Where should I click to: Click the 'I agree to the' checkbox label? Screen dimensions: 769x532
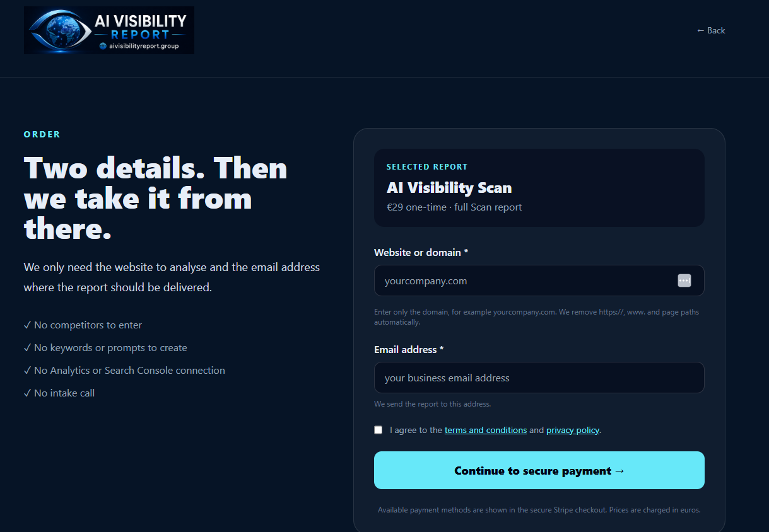(x=416, y=430)
